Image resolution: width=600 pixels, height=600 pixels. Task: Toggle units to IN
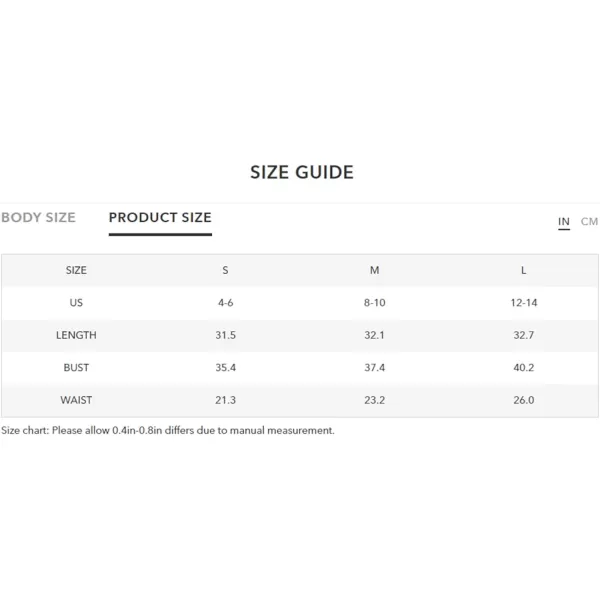point(564,221)
